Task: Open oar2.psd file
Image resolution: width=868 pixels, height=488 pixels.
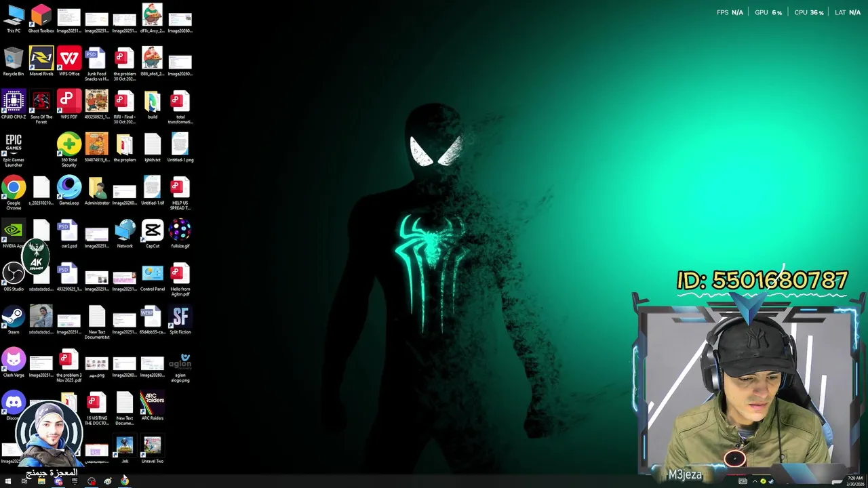Action: (69, 234)
